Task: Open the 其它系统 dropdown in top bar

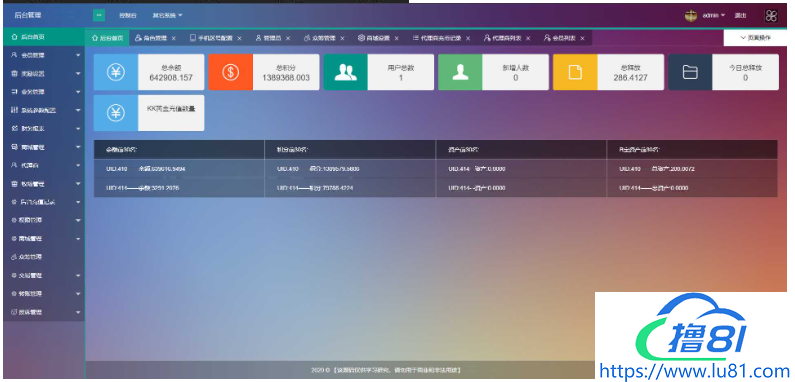Action: (167, 16)
